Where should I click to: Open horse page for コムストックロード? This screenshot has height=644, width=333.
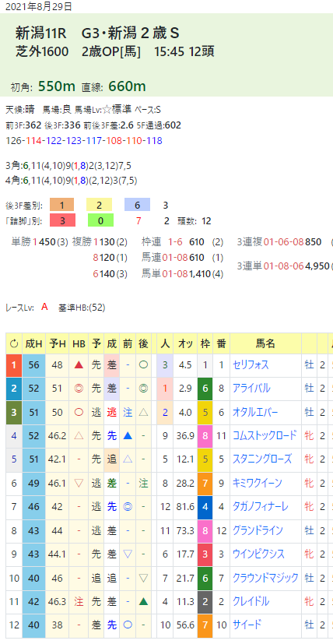coord(265,436)
